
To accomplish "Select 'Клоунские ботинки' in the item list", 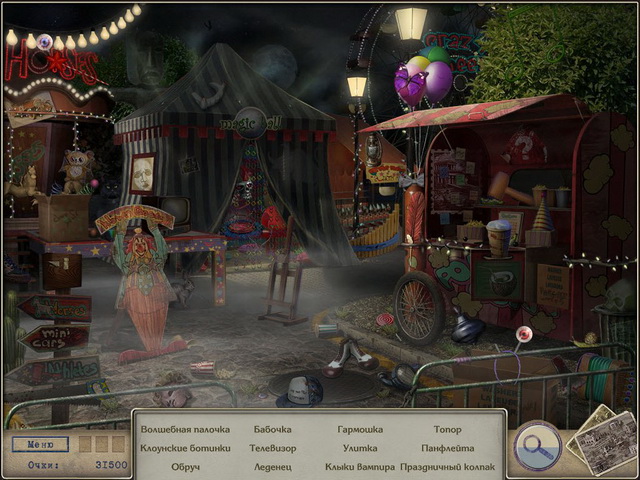I will pyautogui.click(x=185, y=448).
